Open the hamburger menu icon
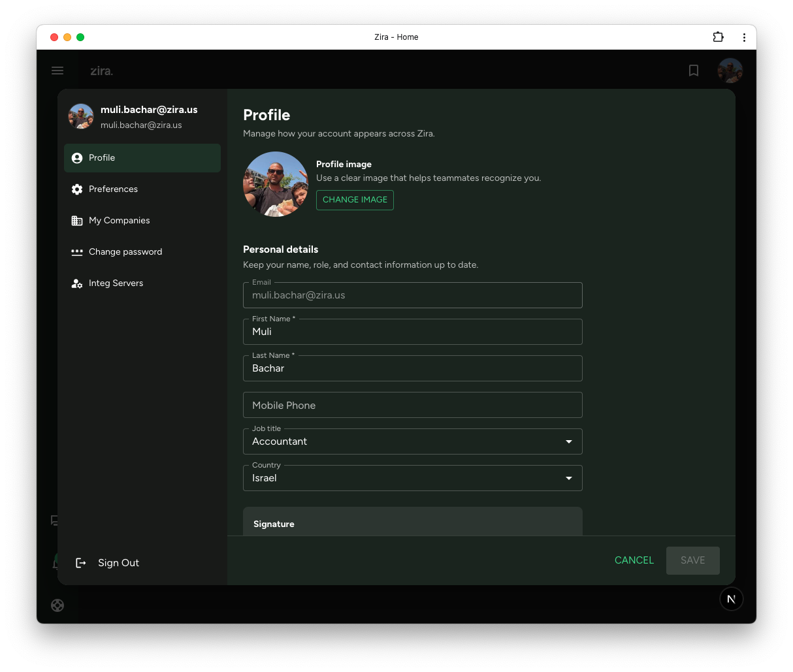This screenshot has width=793, height=672. (57, 71)
